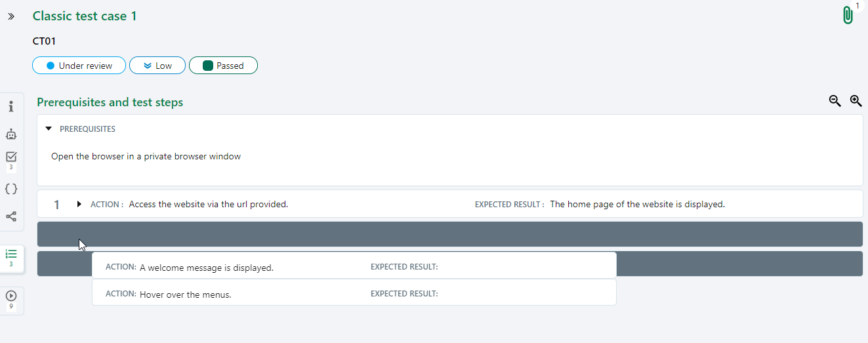Image resolution: width=868 pixels, height=343 pixels.
Task: Click the step 1 action text
Action: click(209, 205)
